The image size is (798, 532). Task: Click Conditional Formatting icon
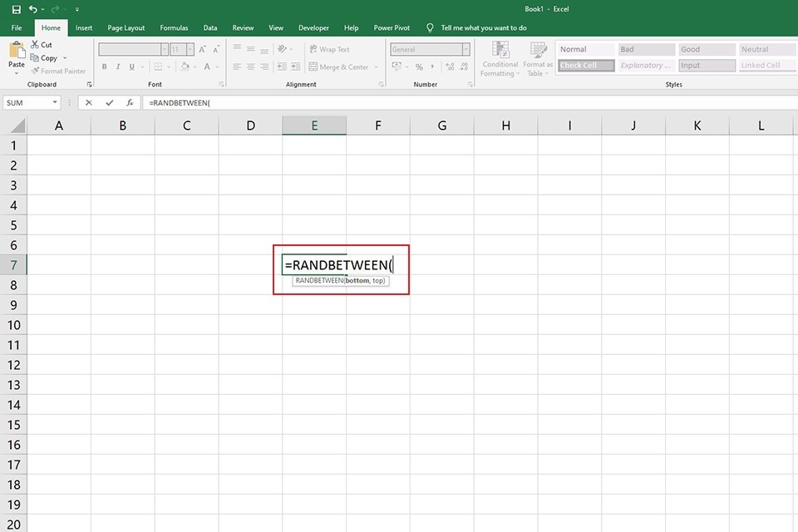pyautogui.click(x=500, y=50)
